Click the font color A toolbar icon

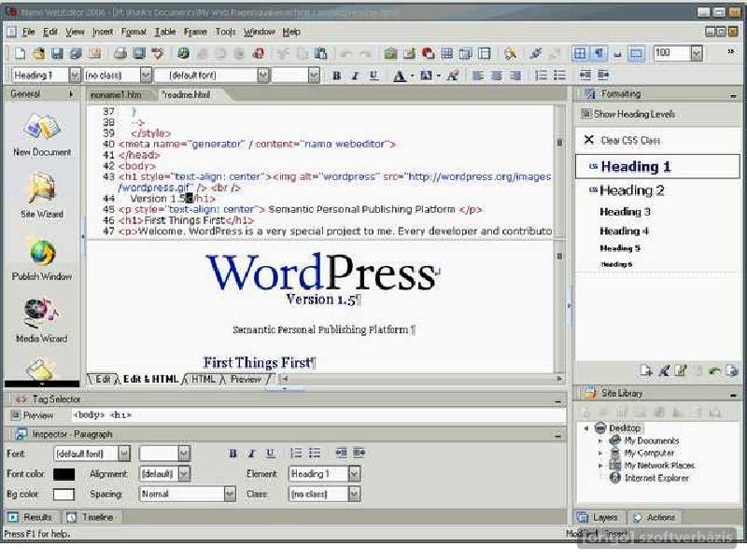click(x=400, y=76)
